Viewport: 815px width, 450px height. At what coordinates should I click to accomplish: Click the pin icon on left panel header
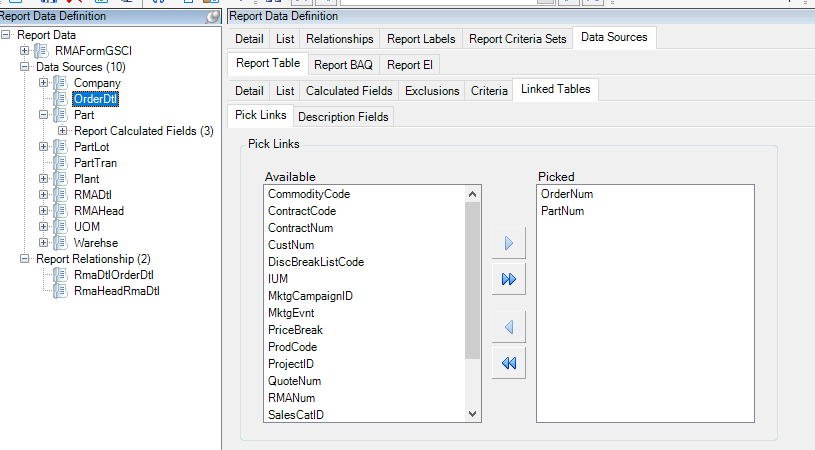(x=212, y=16)
